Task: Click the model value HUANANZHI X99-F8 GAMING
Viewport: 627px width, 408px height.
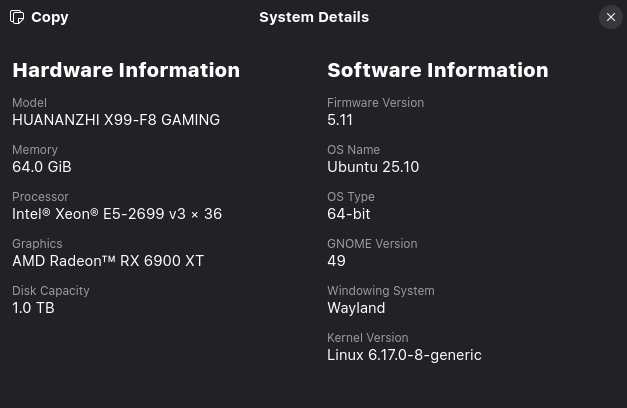Action: pos(116,120)
